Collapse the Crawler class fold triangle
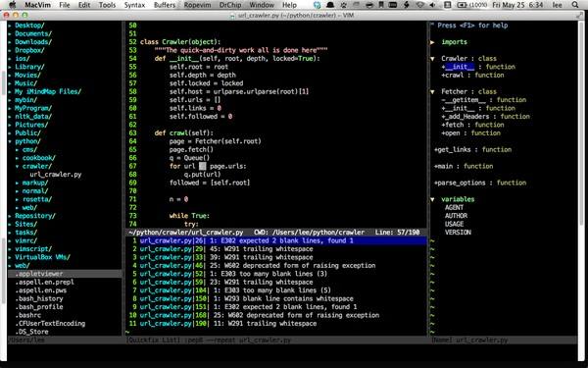The height and width of the screenshot is (368, 588). click(432, 59)
